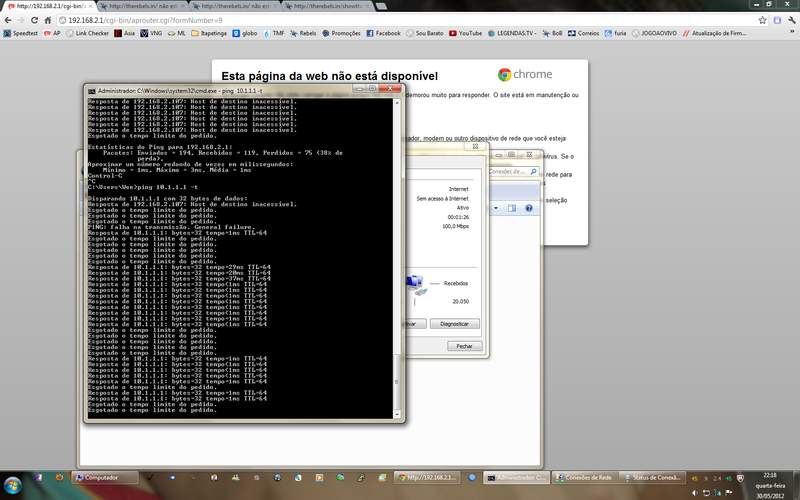The image size is (800, 500).
Task: Open the TMF bookmark
Action: pos(274,33)
